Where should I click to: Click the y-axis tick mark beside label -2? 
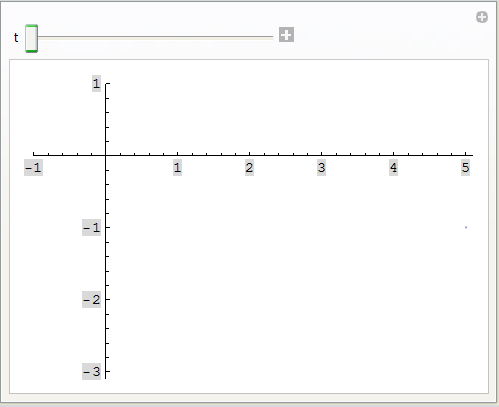[108, 299]
